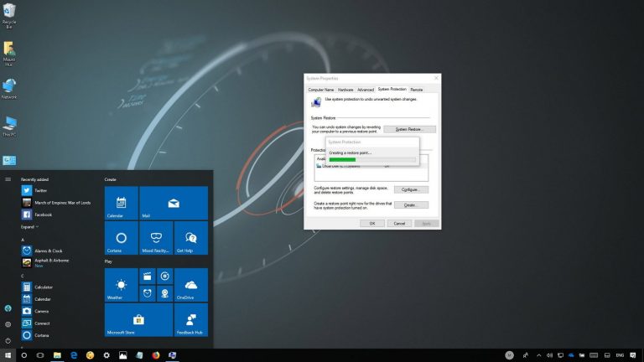Open the Get Help tile
The image size is (644, 362).
point(191,238)
